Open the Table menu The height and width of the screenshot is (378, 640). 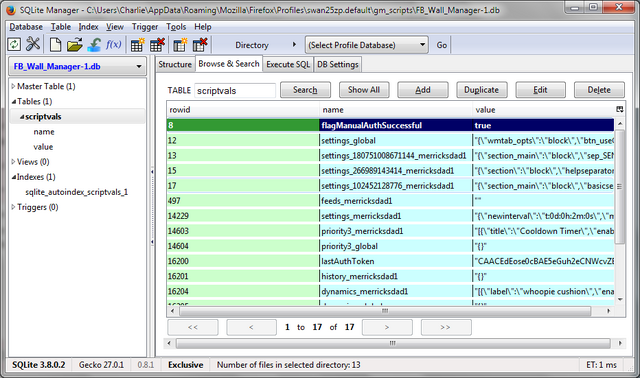click(60, 27)
